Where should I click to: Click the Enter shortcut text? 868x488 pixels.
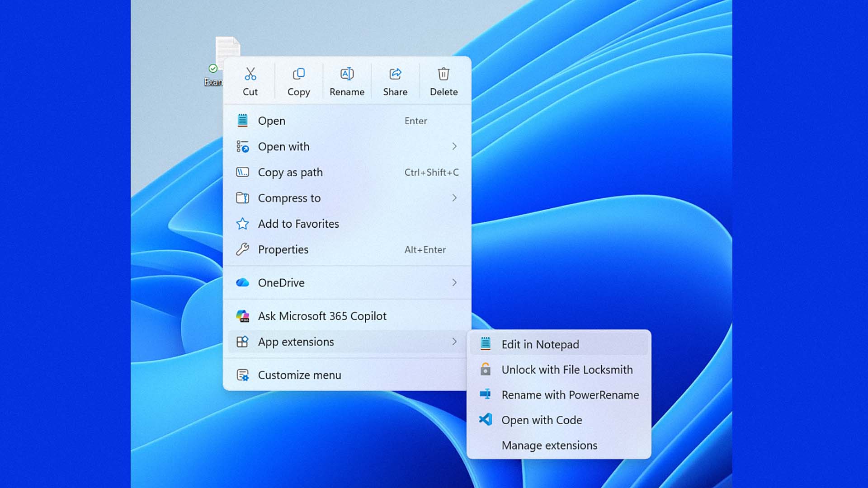(415, 121)
